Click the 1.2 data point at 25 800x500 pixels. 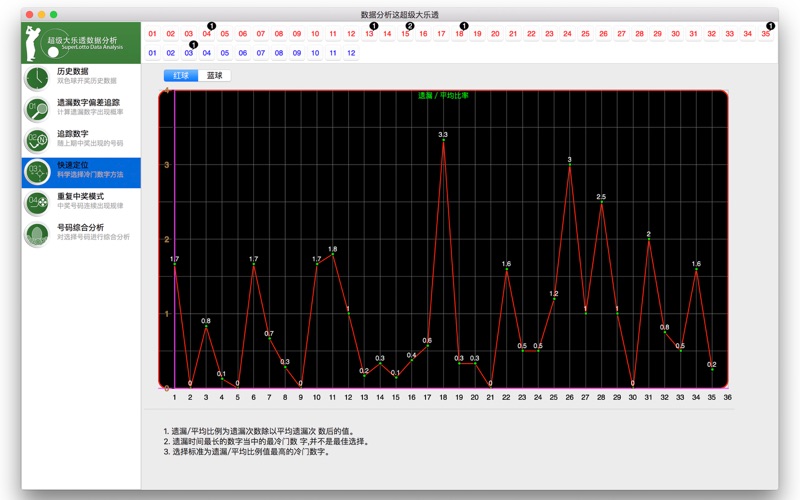coord(554,299)
